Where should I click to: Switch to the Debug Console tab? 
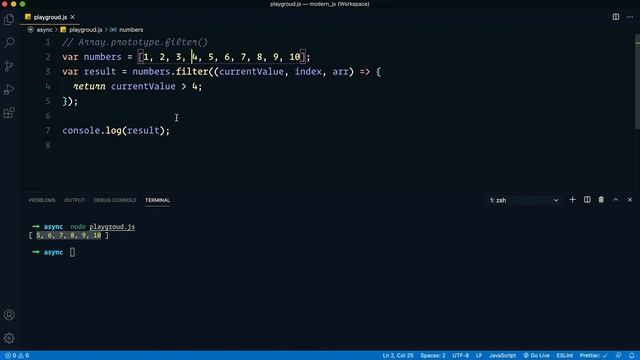115,200
